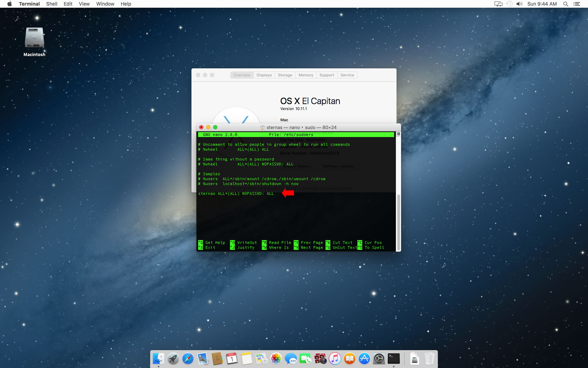Click the display mirroring icon in menu bar
This screenshot has width=588, height=368.
(498, 4)
